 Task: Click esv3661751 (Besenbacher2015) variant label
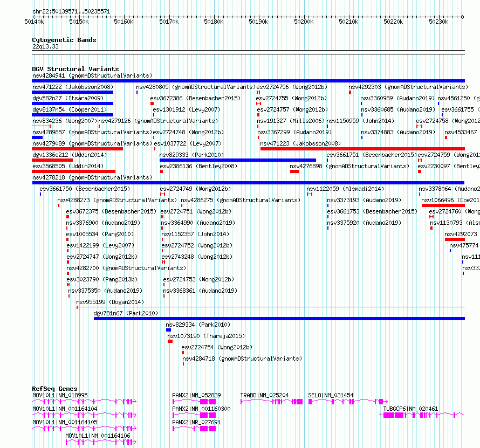point(372,155)
